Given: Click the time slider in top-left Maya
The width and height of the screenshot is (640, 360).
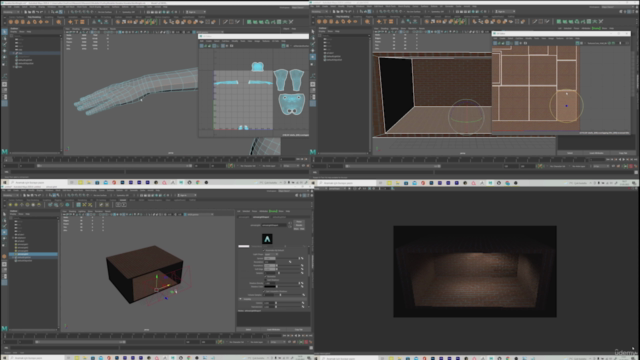Looking at the screenshot, I should point(143,160).
